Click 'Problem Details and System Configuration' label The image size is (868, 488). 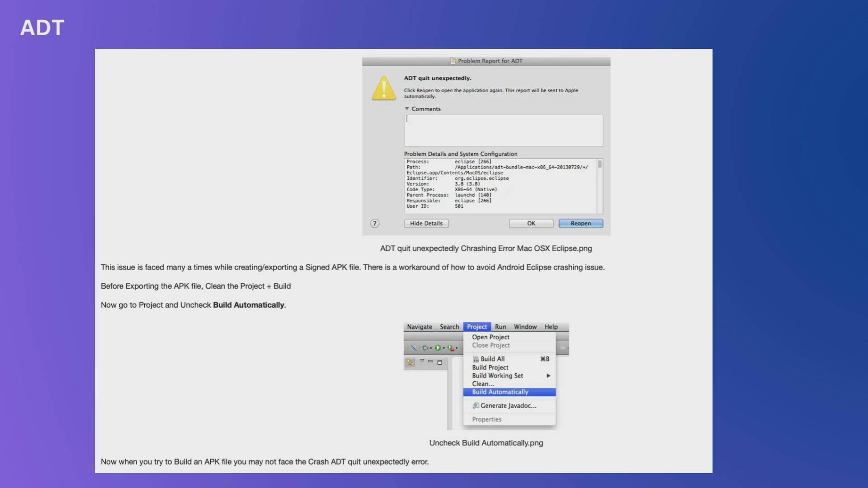point(461,154)
